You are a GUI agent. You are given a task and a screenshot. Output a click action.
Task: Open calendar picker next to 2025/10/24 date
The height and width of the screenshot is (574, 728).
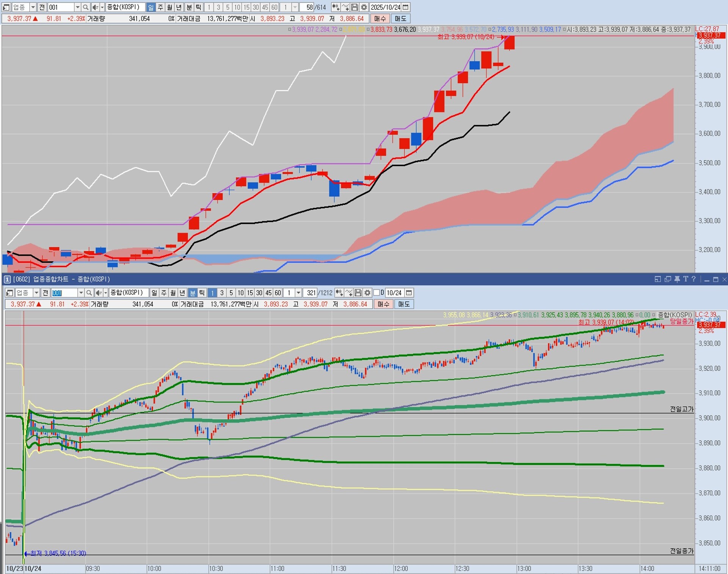[x=406, y=7]
